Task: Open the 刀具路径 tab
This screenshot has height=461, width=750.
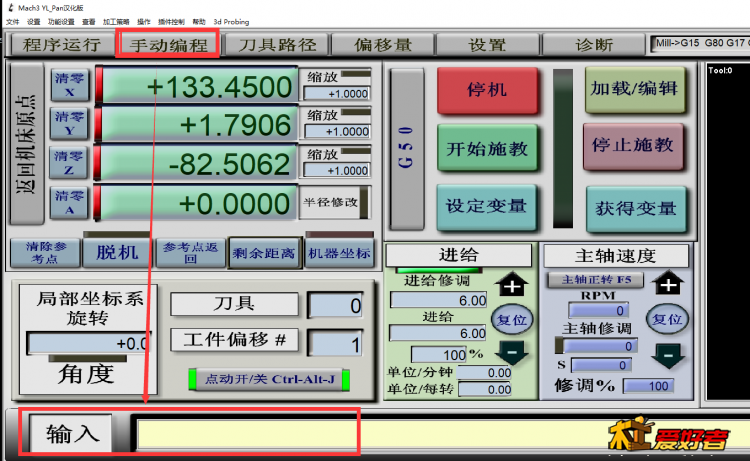Action: 277,45
